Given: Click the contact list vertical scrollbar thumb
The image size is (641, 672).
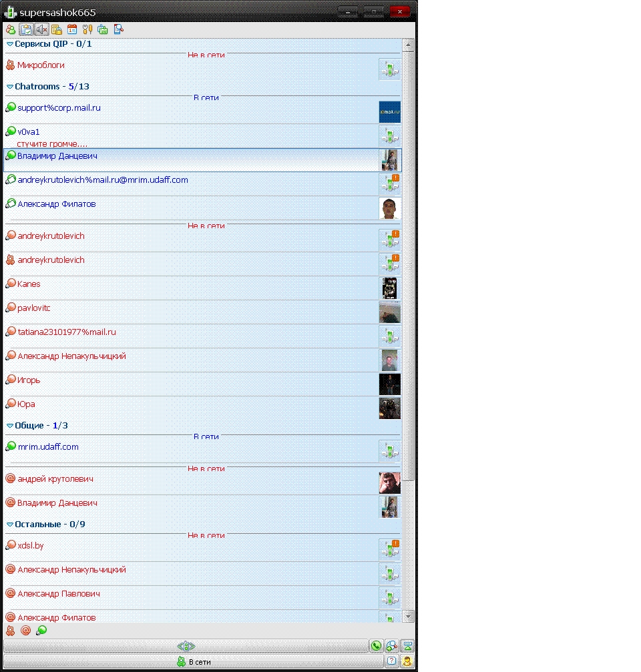Looking at the screenshot, I should click(x=408, y=266).
